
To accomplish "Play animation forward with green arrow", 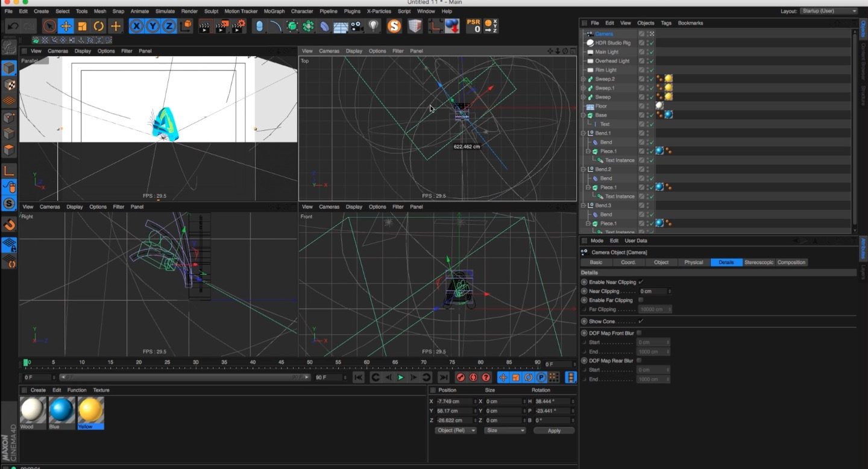I will coord(401,377).
